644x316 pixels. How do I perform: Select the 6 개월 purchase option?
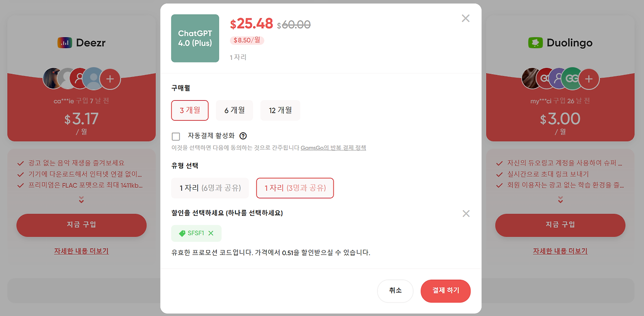point(234,110)
